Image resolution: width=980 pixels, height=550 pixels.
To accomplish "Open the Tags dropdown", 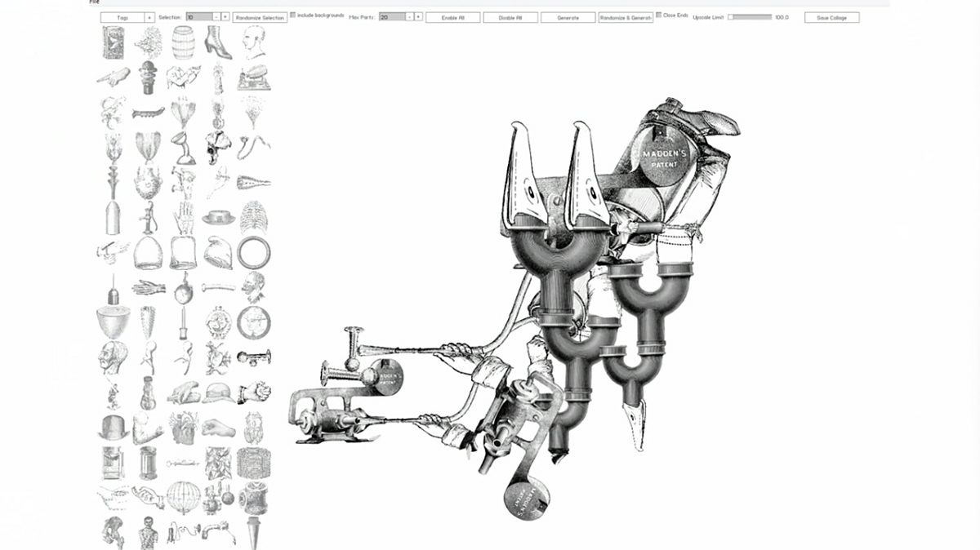I will [122, 17].
